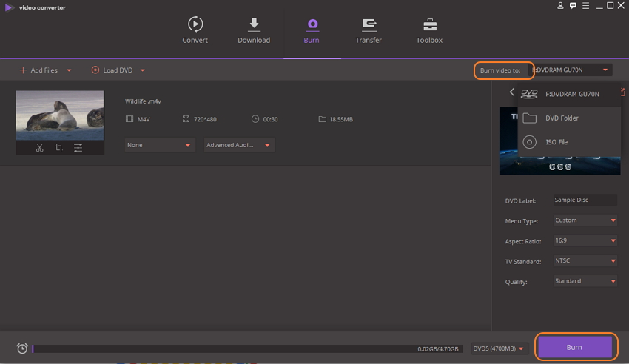Click the crop icon under video thumbnail

pos(59,148)
